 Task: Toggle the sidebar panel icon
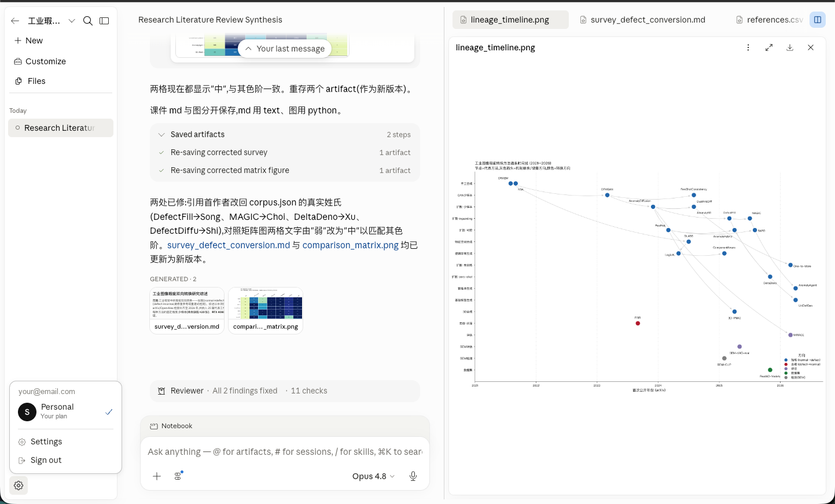click(x=104, y=21)
